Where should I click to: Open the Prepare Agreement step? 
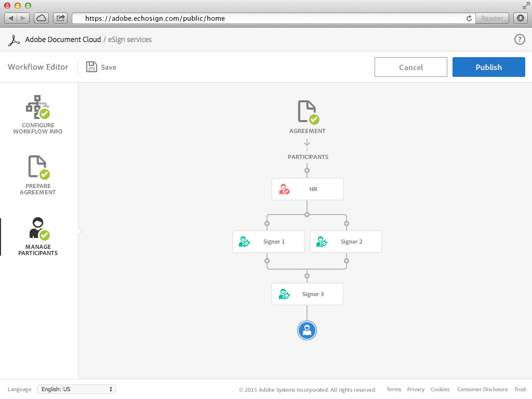pos(38,175)
